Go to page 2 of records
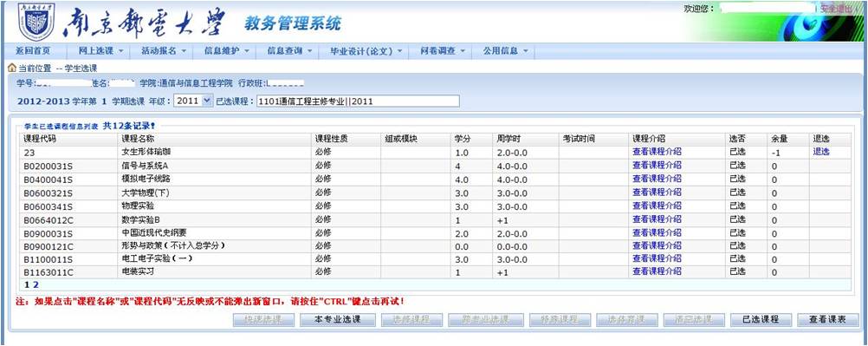This screenshot has height=346, width=868. click(36, 284)
